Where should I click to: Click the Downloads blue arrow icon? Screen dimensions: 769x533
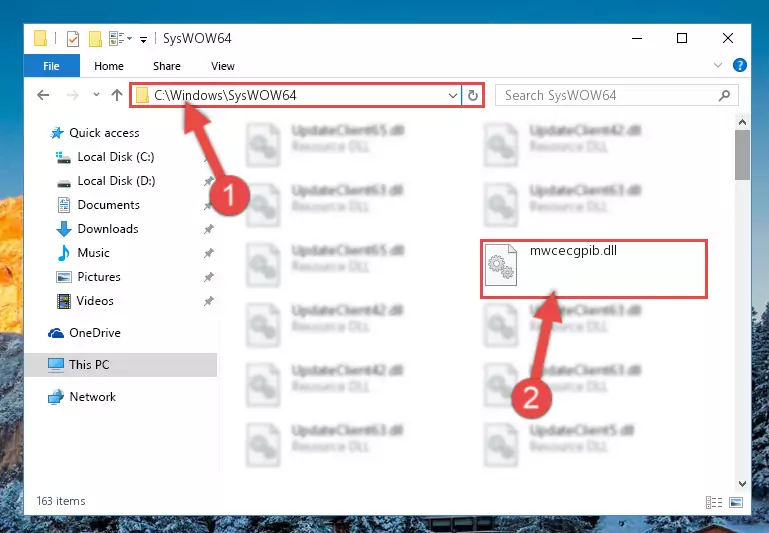click(x=64, y=229)
